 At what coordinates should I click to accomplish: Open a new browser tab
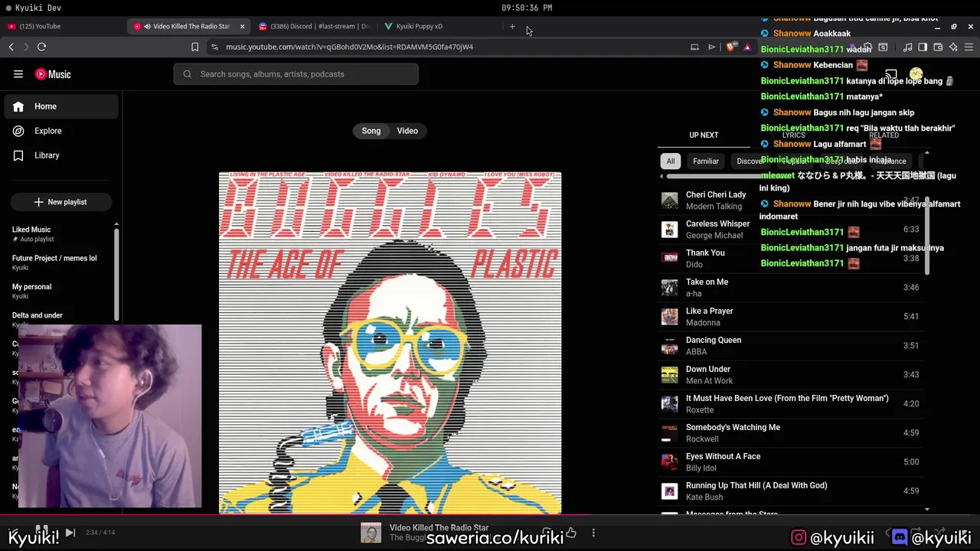tap(512, 27)
